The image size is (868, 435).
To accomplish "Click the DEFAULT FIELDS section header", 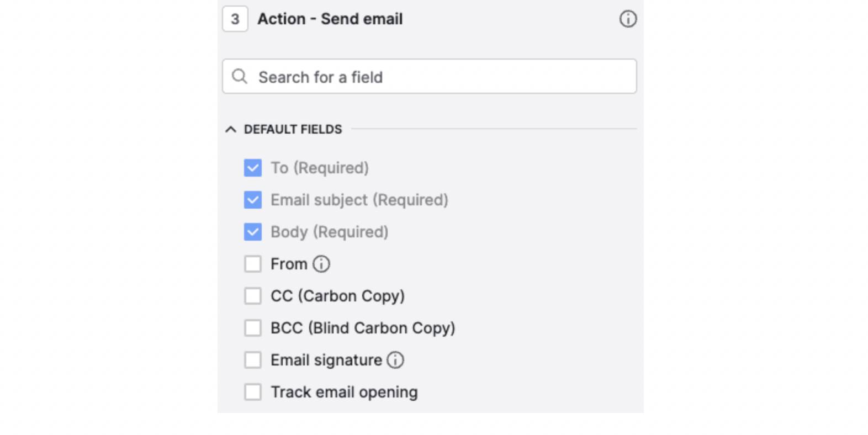I will pyautogui.click(x=293, y=129).
